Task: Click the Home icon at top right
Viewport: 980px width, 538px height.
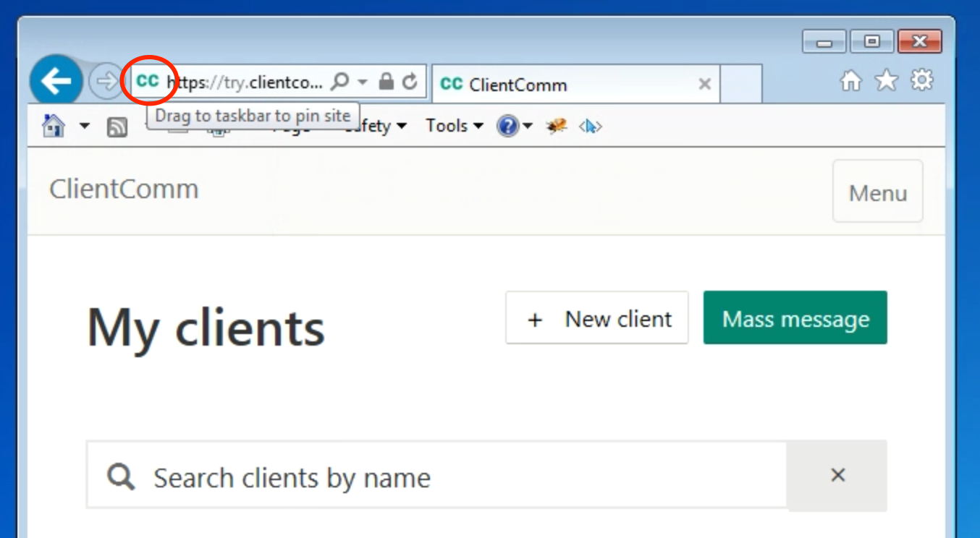Action: (850, 80)
